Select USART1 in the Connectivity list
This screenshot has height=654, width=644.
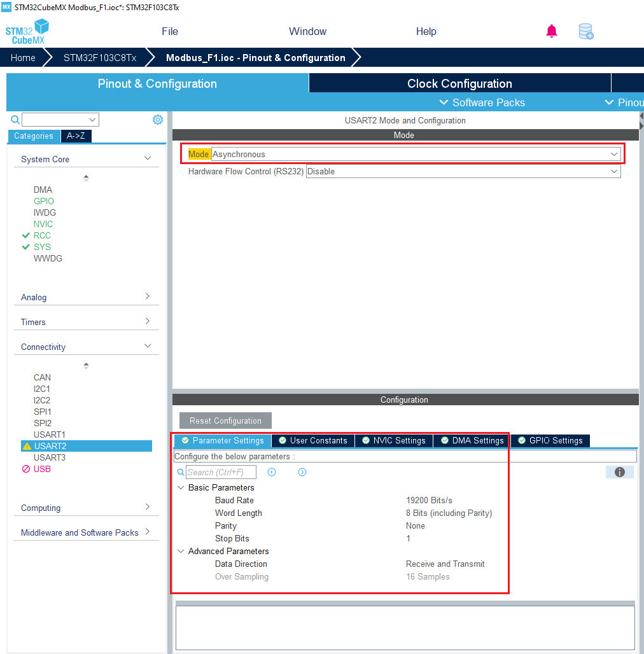click(x=49, y=435)
